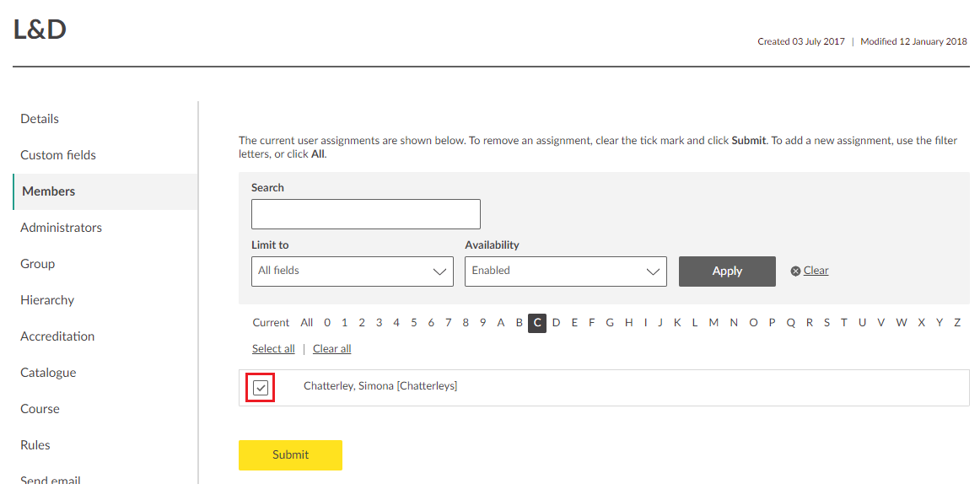Open the Details section
Image resolution: width=980 pixels, height=500 pixels.
(x=40, y=119)
